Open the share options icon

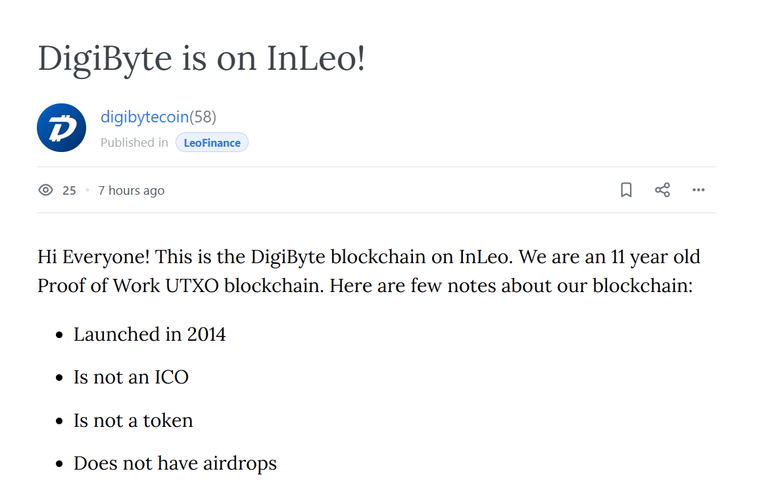pos(662,190)
